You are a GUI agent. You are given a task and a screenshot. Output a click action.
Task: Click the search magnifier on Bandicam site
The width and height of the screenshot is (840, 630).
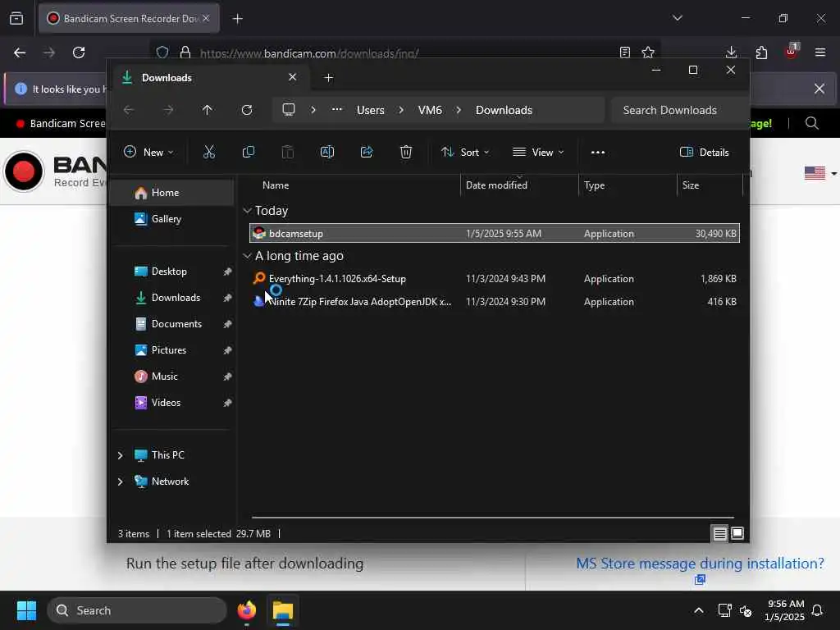tap(812, 123)
